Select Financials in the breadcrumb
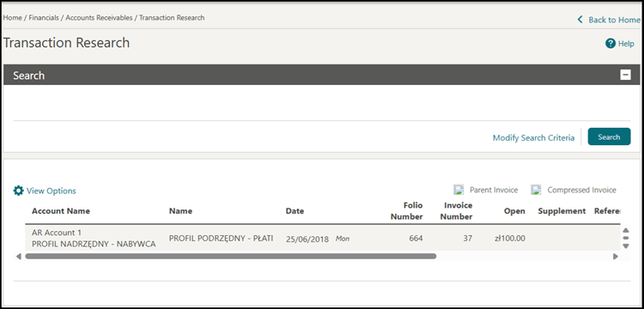 coord(44,18)
